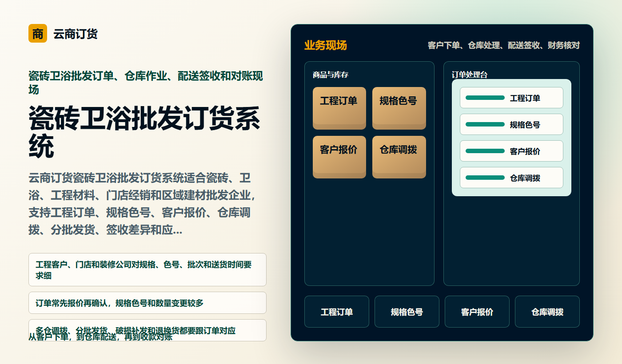Click the bottom 规格色号 dark button

407,312
